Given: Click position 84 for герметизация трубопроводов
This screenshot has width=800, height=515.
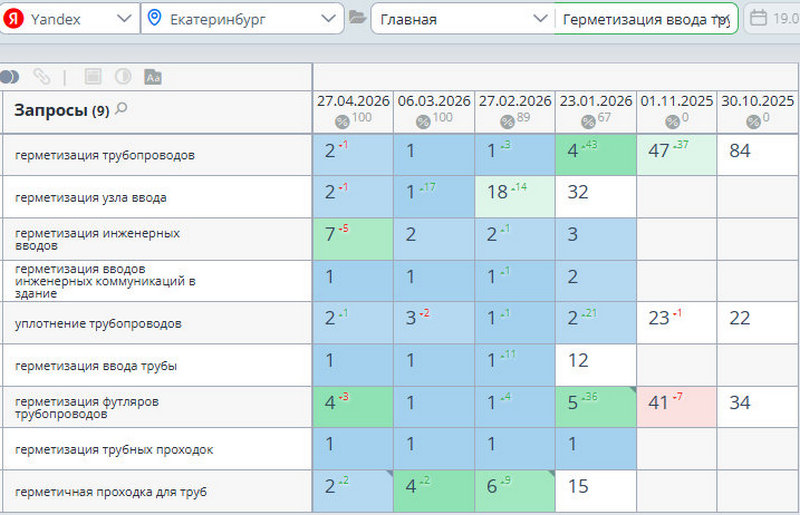Looking at the screenshot, I should click(740, 151).
